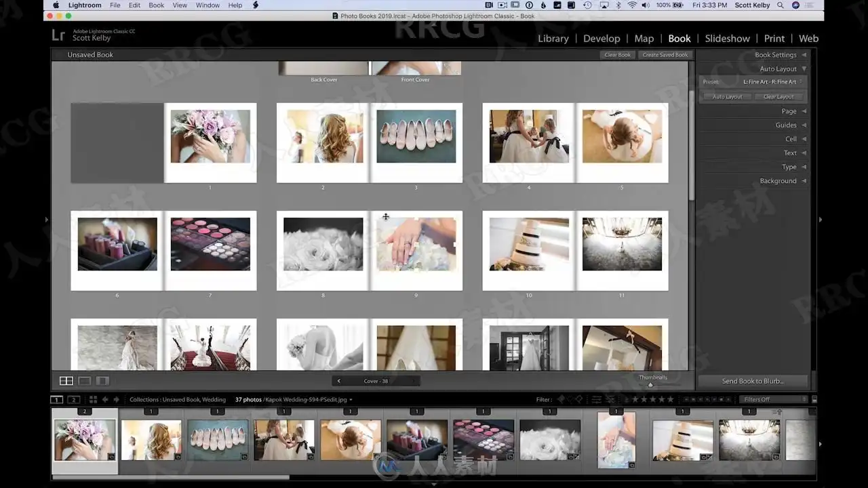868x488 pixels.
Task: Open volume control in menu bar
Action: pos(644,5)
